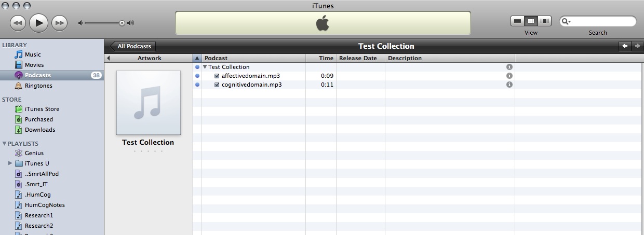This screenshot has width=644, height=235.
Task: Click the unplayed dot beside Test Collection
Action: coord(197,67)
